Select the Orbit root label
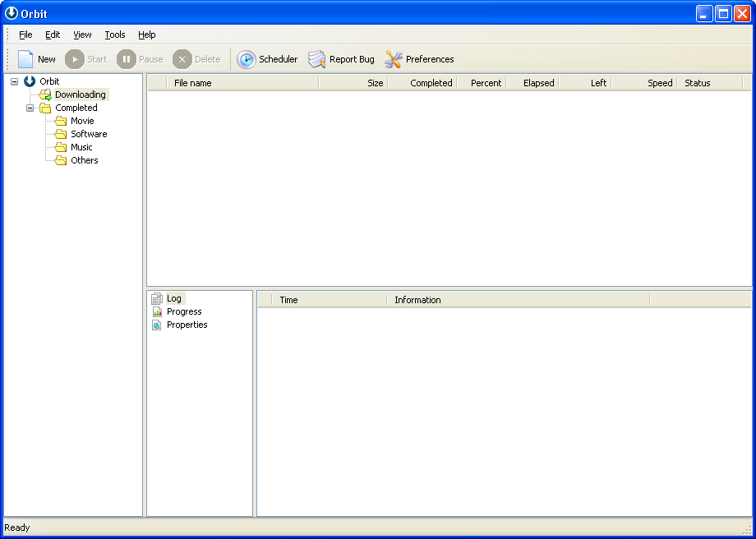Viewport: 756px width, 539px height. 49,81
